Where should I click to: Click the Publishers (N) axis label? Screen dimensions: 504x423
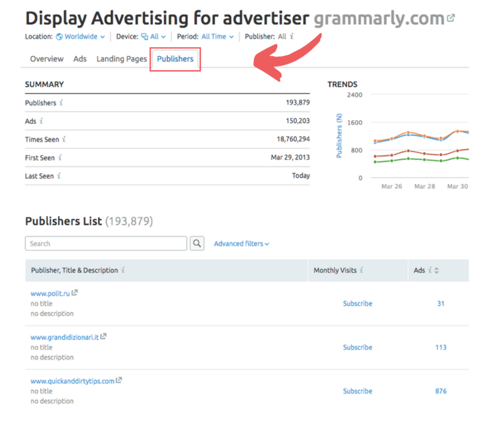[339, 136]
